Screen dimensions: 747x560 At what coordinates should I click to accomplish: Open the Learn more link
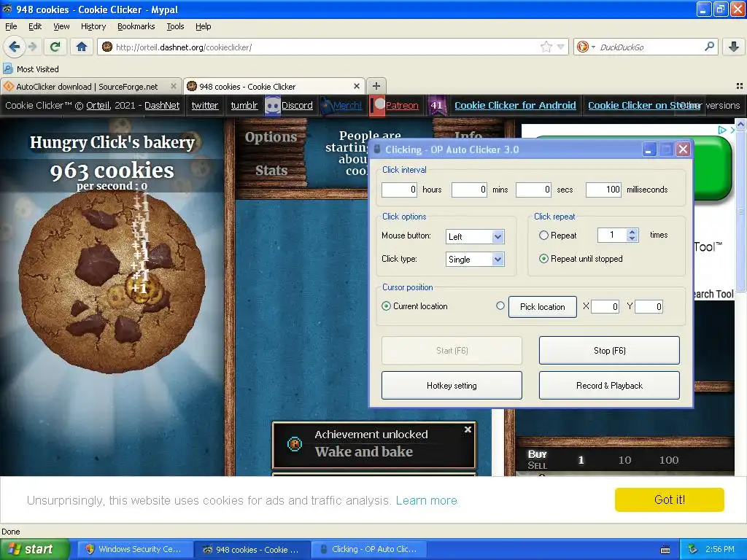(426, 500)
